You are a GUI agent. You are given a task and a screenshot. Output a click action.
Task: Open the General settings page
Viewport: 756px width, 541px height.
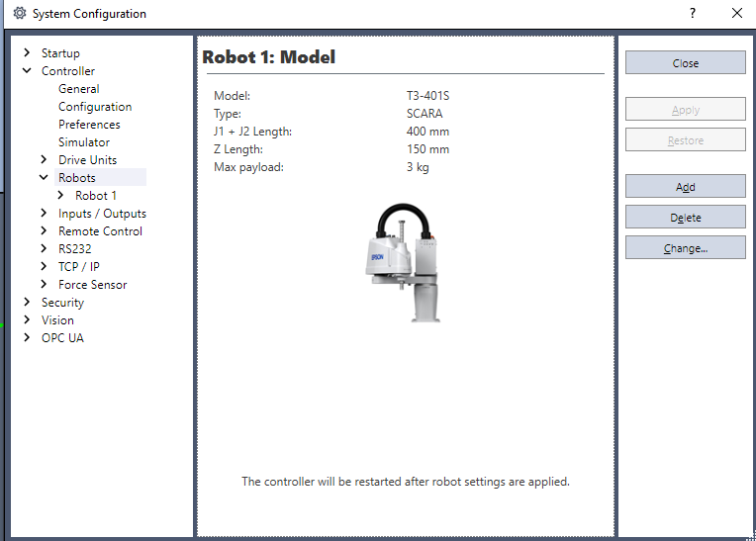click(x=78, y=89)
